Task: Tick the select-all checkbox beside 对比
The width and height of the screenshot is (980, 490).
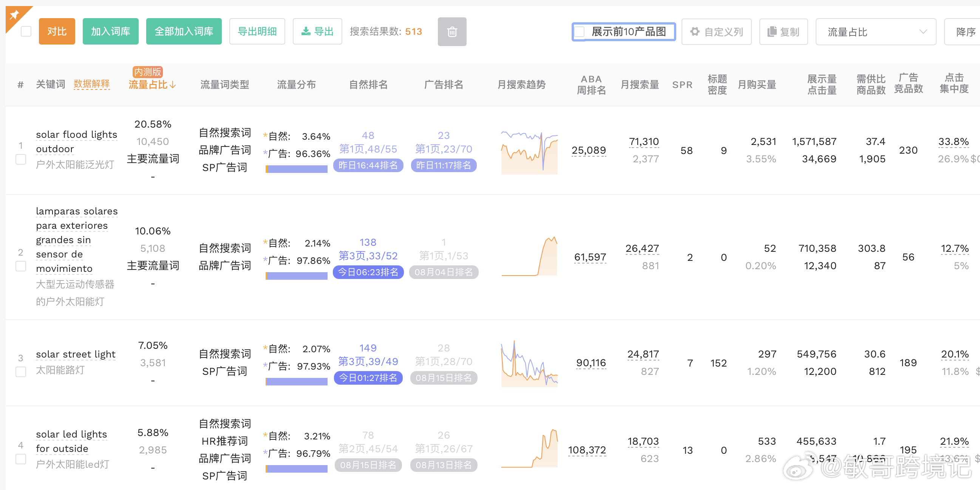Action: coord(26,32)
